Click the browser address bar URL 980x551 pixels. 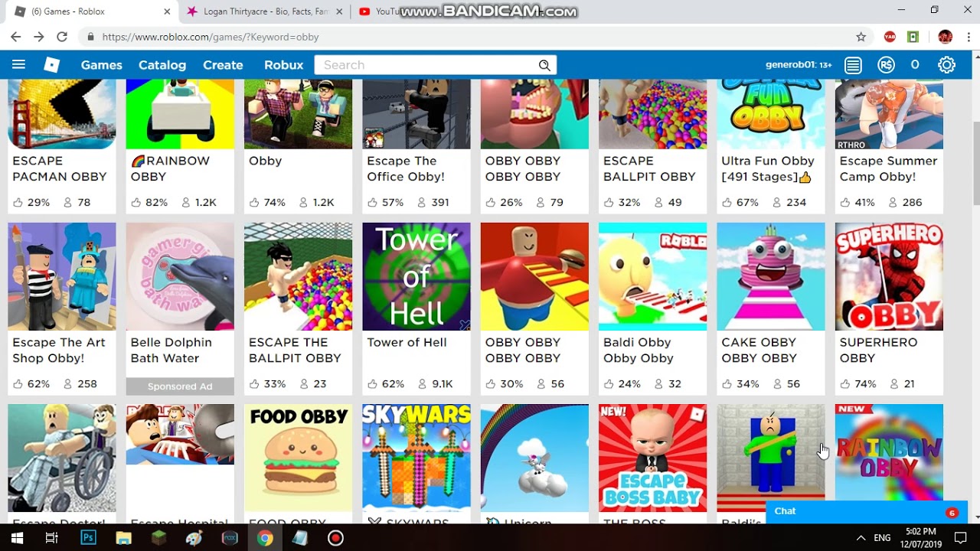(x=211, y=37)
